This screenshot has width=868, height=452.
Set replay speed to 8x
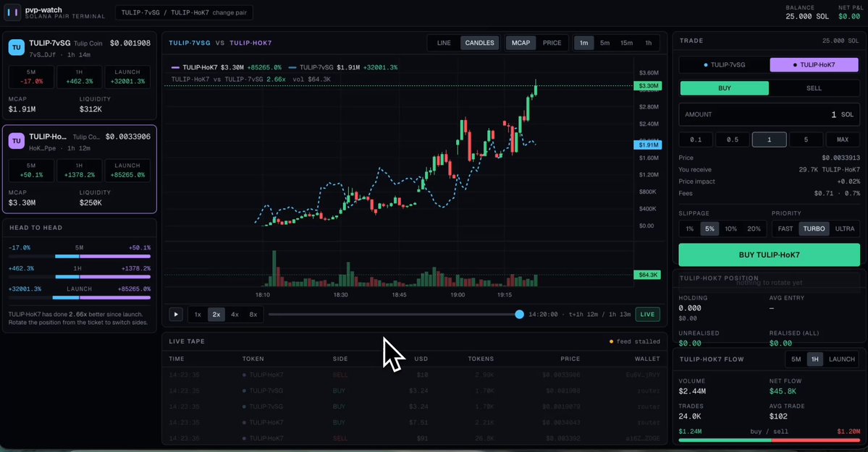pyautogui.click(x=253, y=315)
